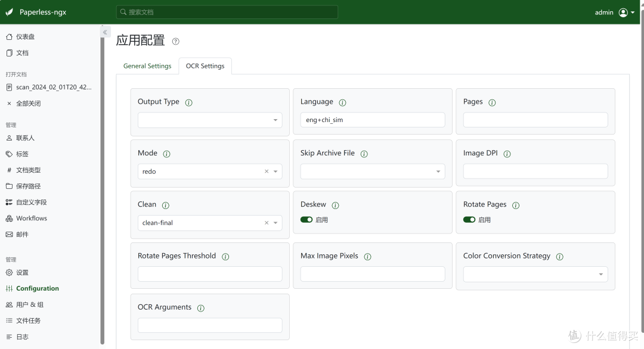
Task: Click the Pages info icon
Action: 492,102
